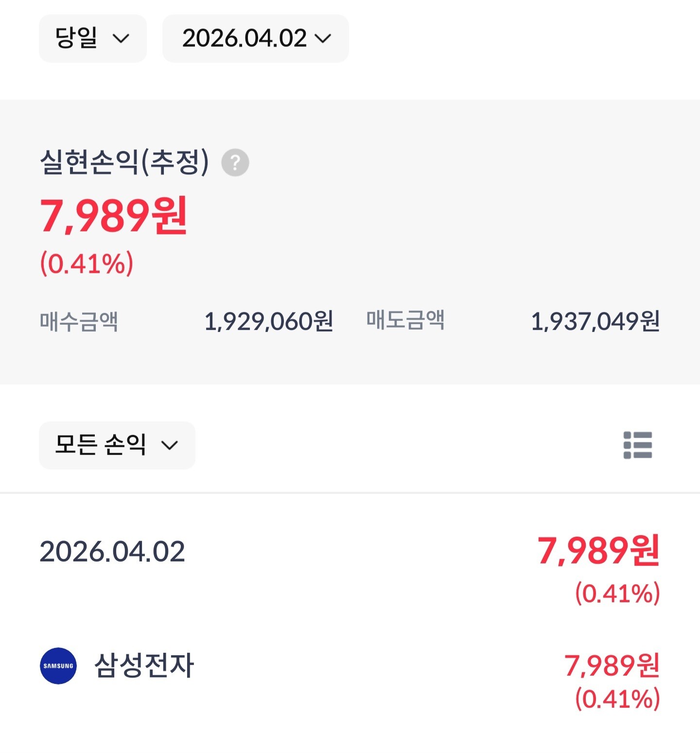Viewport: 700px width, 753px height.
Task: Tap the 매수금액 label
Action: 79,321
